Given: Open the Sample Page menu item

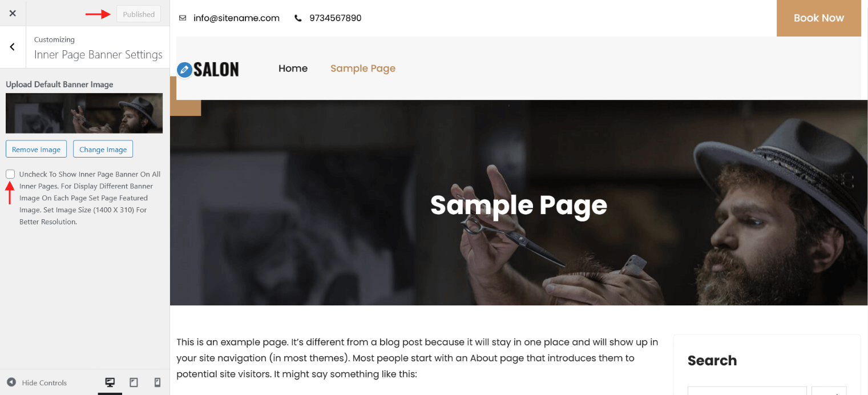Looking at the screenshot, I should (363, 68).
